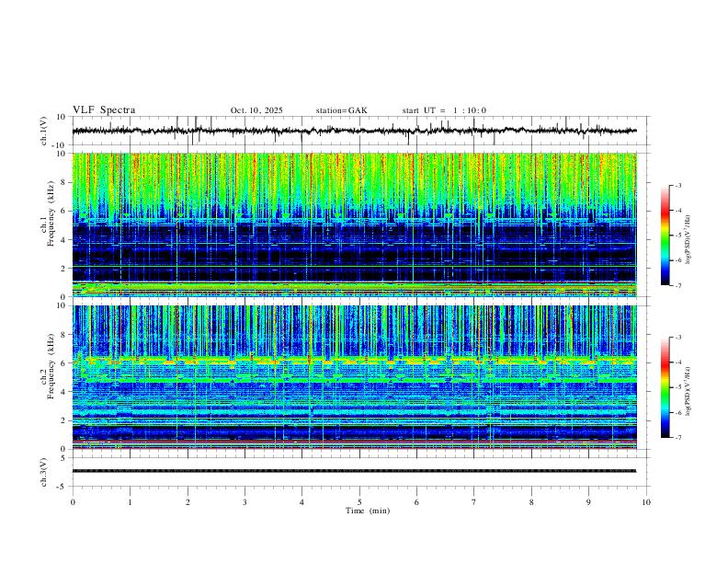Click the ch.3(V) waveform trace plot
The image size is (728, 563).
click(x=361, y=472)
